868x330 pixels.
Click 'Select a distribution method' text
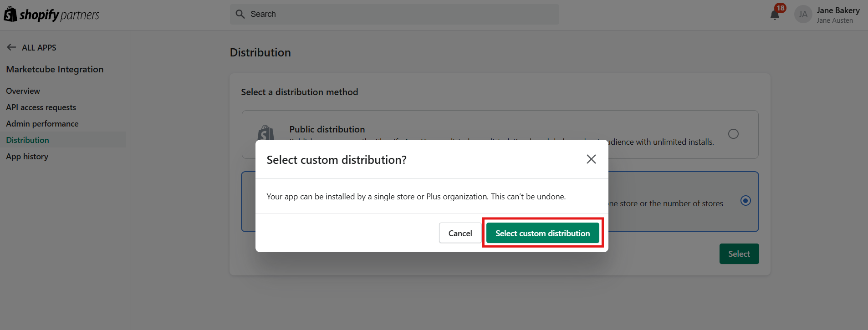(x=299, y=92)
